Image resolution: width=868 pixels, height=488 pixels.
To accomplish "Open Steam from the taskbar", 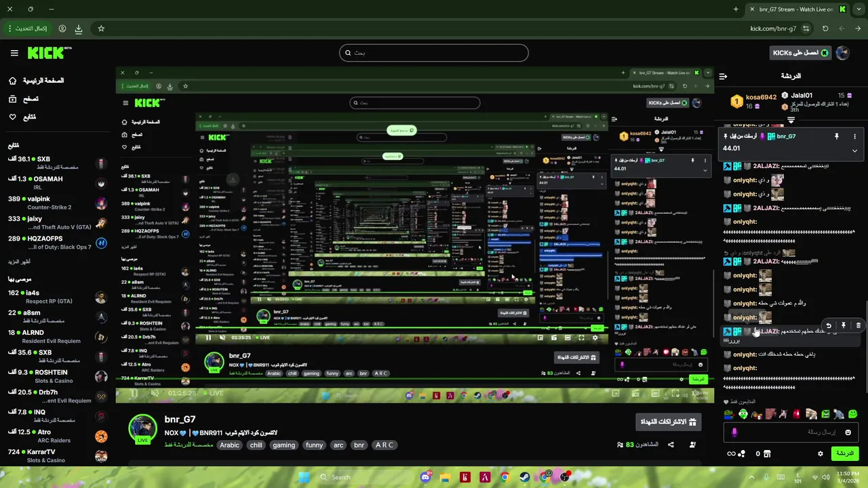I will pyautogui.click(x=525, y=477).
